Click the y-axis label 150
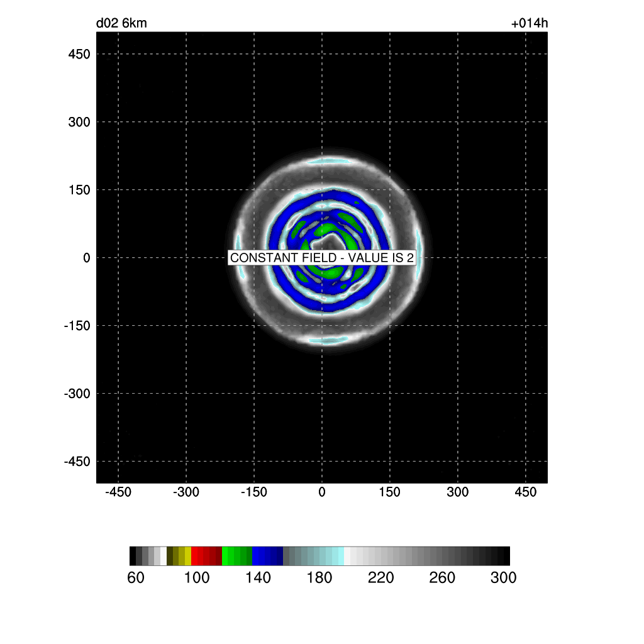 click(79, 190)
